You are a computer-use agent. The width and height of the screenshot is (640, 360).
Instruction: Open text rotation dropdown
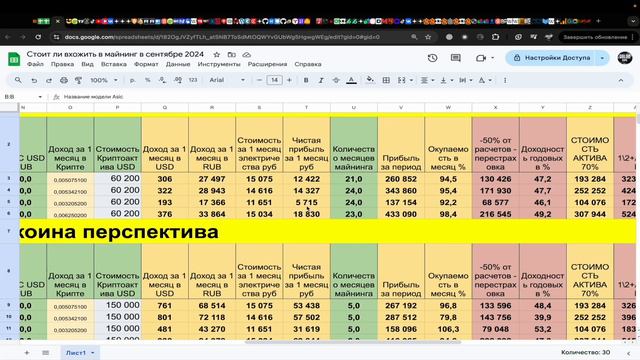[x=485, y=80]
